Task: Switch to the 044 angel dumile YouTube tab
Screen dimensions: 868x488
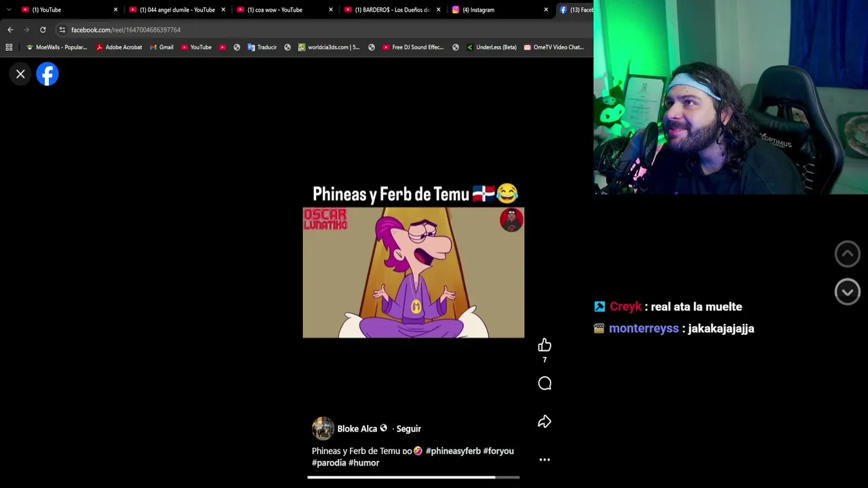Action: pos(177,9)
